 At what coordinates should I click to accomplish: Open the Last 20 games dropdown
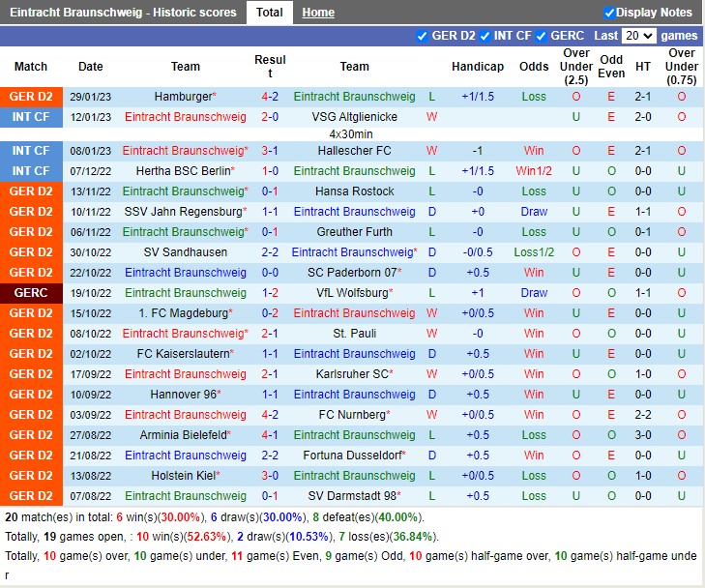[638, 36]
